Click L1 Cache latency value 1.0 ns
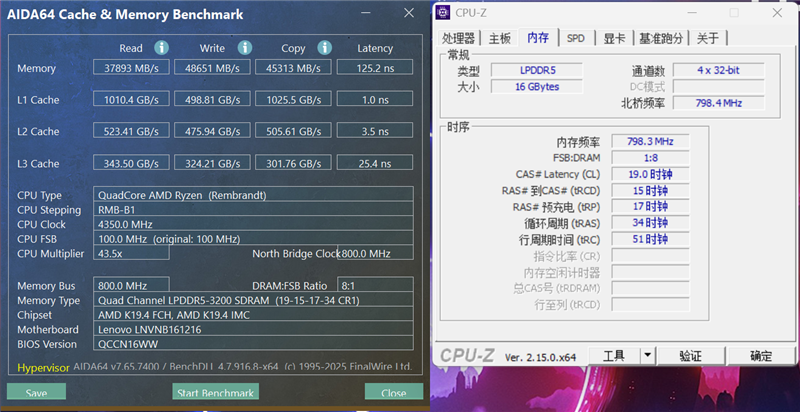The width and height of the screenshot is (800, 412). point(375,99)
